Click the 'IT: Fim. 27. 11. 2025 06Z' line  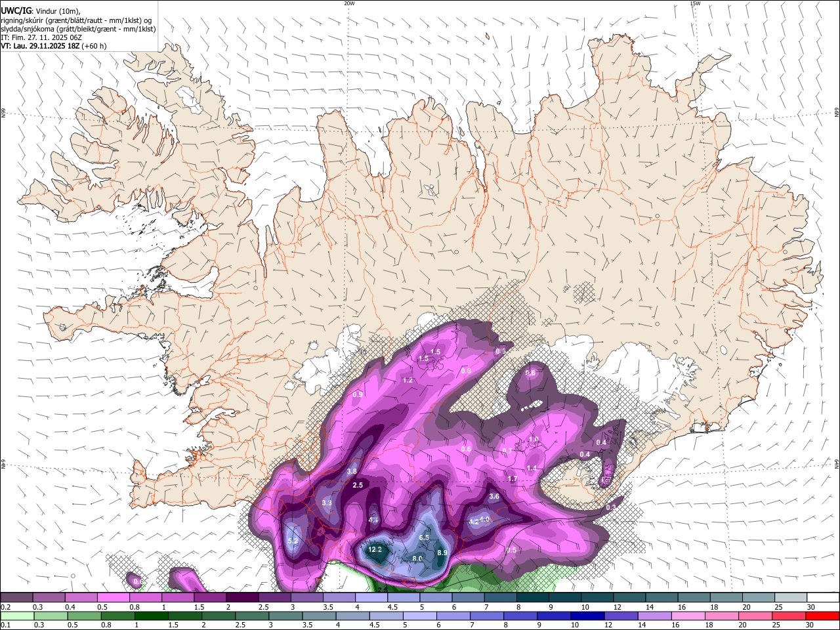(x=41, y=37)
